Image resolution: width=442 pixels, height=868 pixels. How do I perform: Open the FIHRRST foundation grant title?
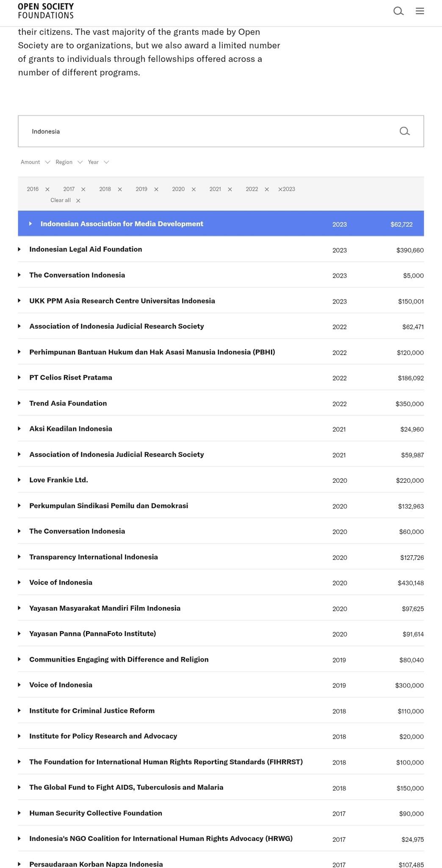[166, 762]
